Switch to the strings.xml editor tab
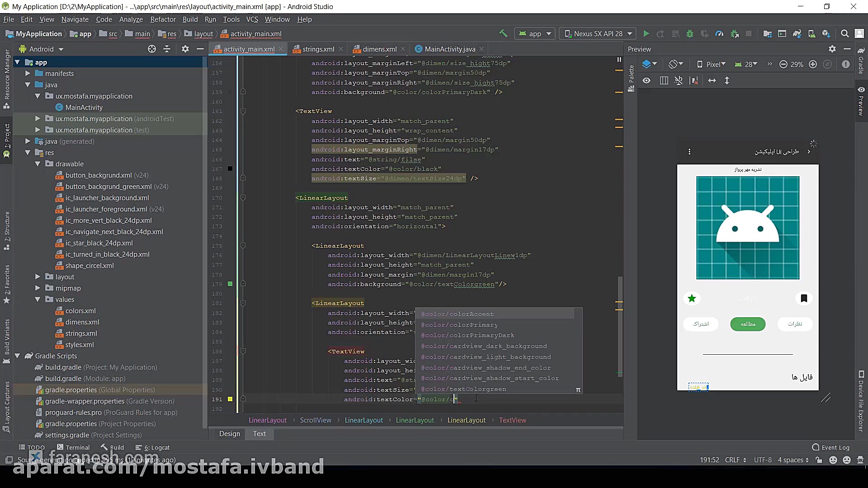Viewport: 868px width, 488px height. (318, 49)
